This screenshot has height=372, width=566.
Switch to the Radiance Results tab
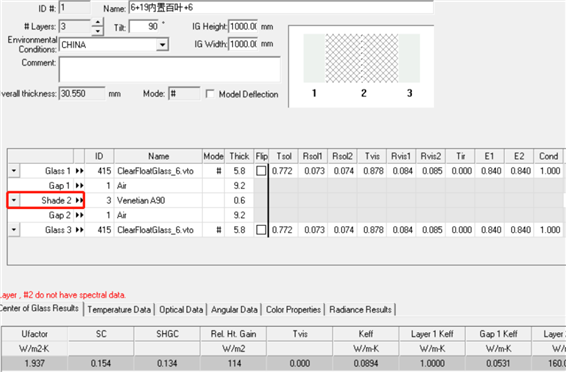(x=360, y=310)
